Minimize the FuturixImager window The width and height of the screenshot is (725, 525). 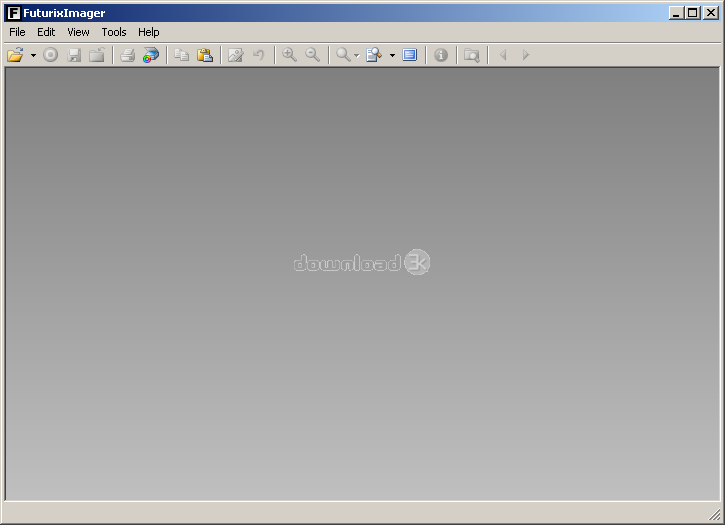676,13
